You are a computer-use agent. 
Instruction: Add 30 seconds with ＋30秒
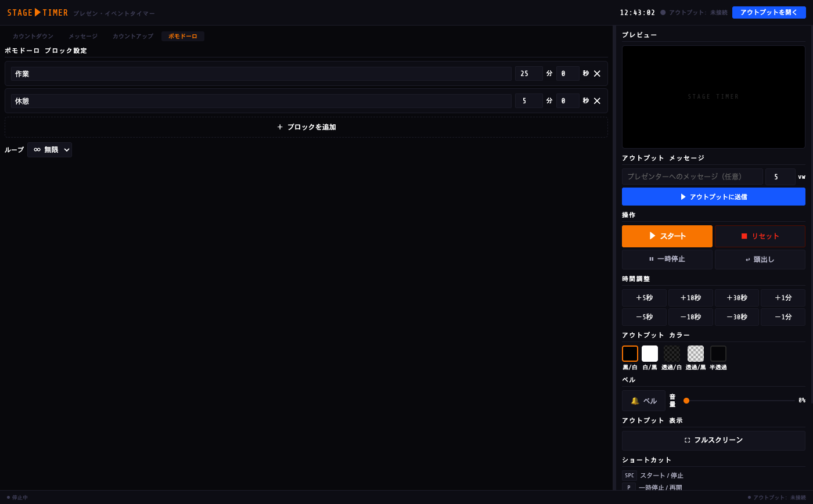click(737, 298)
